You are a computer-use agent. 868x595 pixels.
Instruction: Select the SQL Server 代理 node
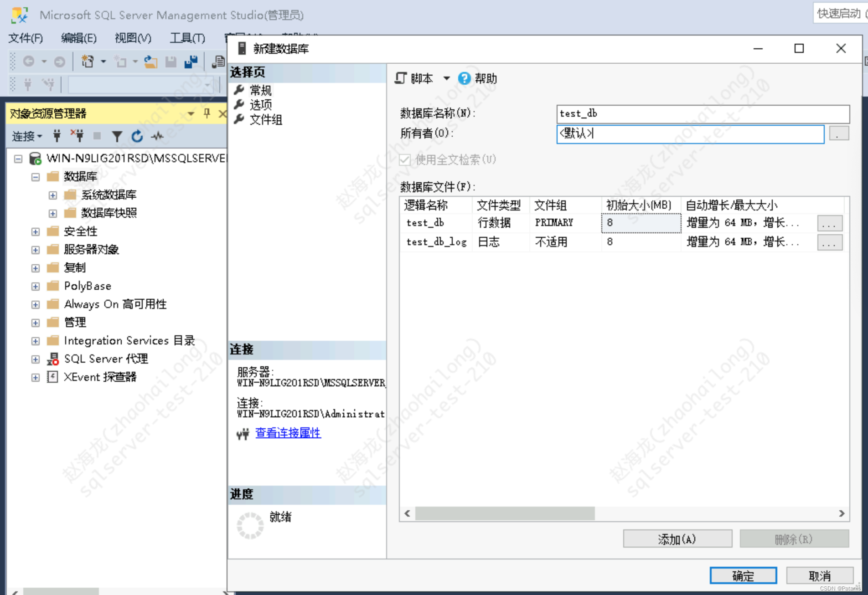[106, 359]
